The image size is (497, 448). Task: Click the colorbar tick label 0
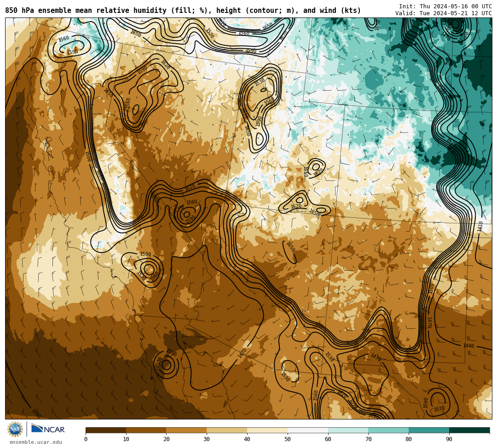tap(86, 439)
